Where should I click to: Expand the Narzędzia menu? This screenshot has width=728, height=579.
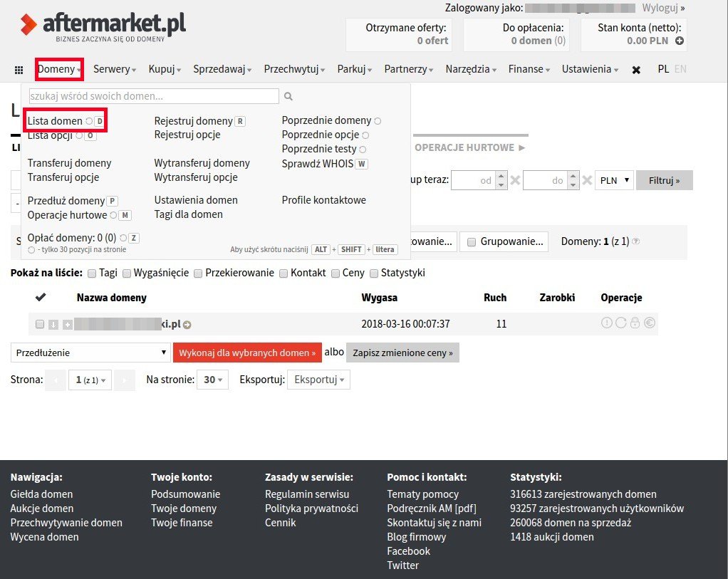pyautogui.click(x=472, y=69)
